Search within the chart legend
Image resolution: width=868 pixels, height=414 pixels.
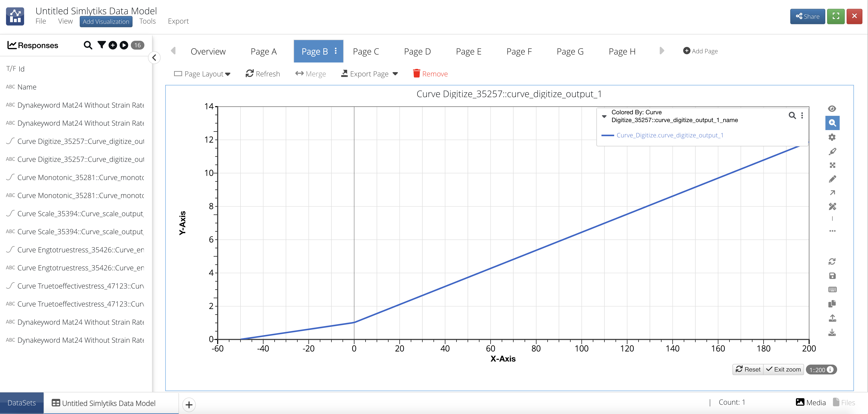(x=792, y=115)
